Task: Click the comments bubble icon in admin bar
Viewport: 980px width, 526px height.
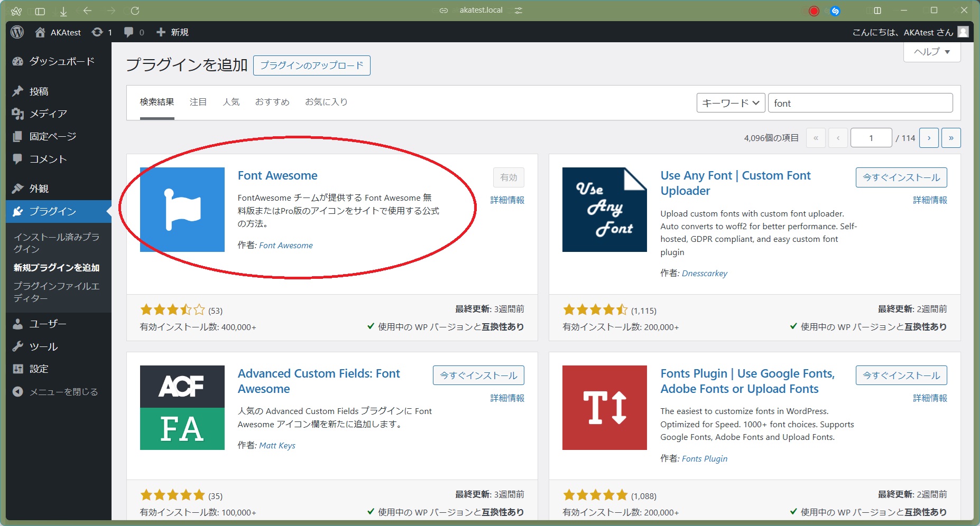Action: 129,32
